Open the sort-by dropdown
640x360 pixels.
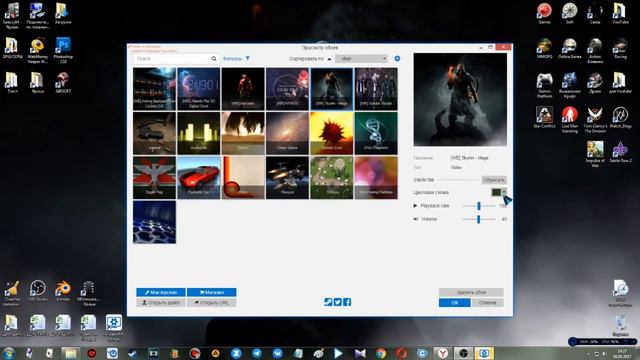coord(361,59)
